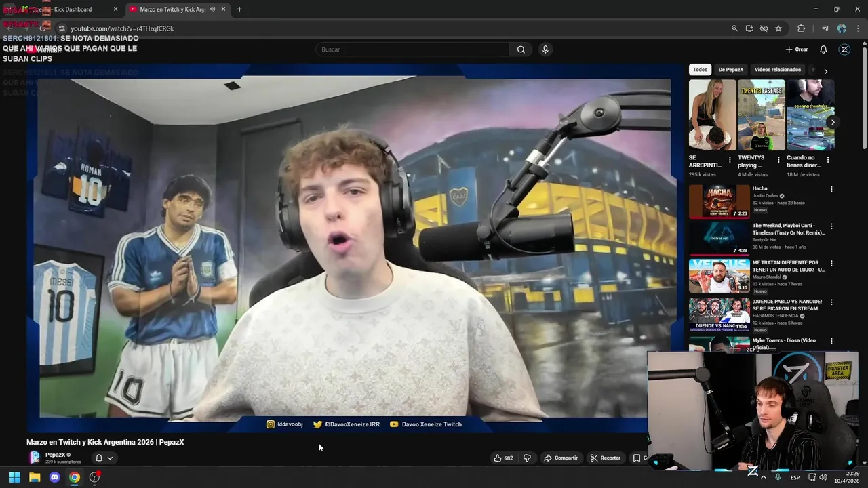Dislike the video

527,458
